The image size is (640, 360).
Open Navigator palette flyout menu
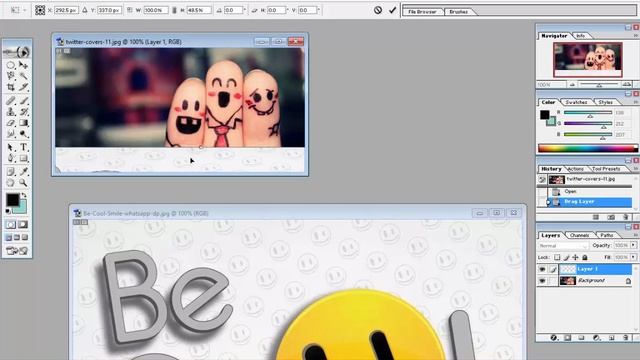[x=636, y=36]
